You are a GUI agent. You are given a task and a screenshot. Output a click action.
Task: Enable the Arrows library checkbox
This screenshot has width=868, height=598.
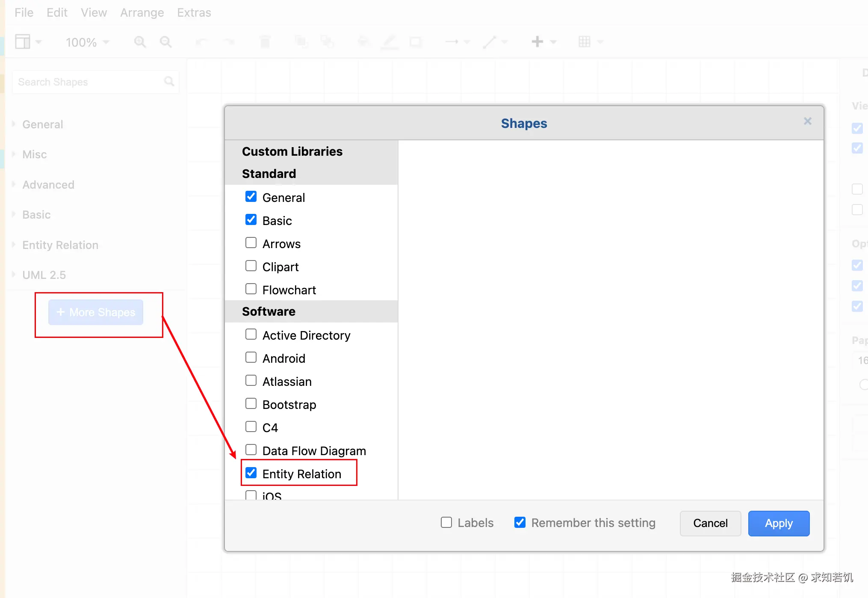(251, 243)
